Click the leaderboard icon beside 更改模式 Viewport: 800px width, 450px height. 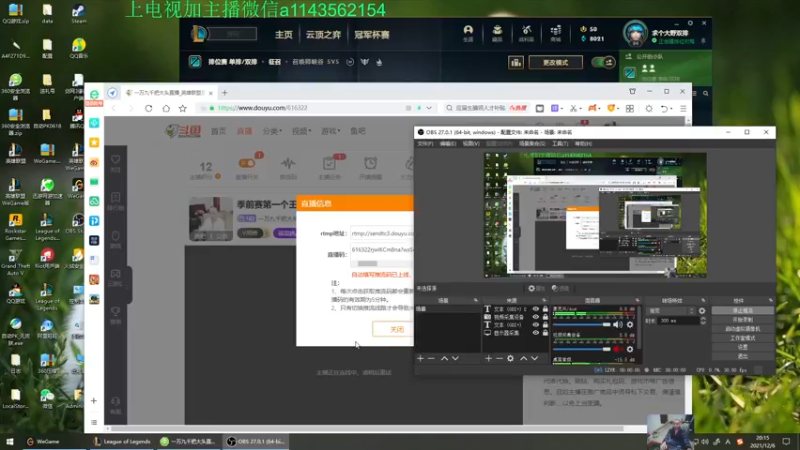point(516,62)
